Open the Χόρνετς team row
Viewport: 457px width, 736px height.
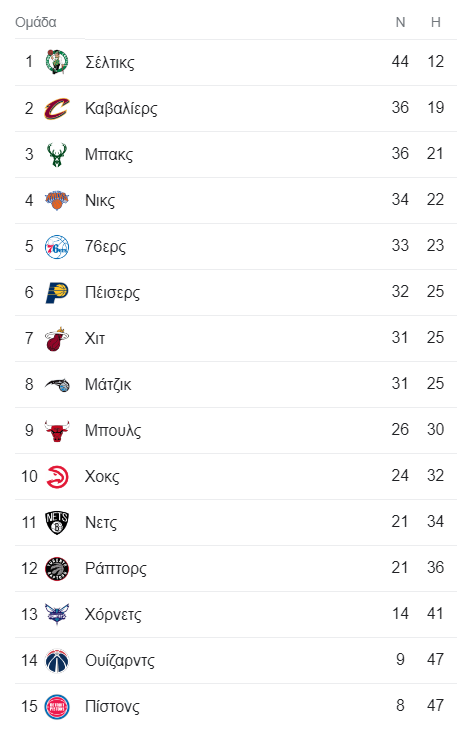(236, 614)
